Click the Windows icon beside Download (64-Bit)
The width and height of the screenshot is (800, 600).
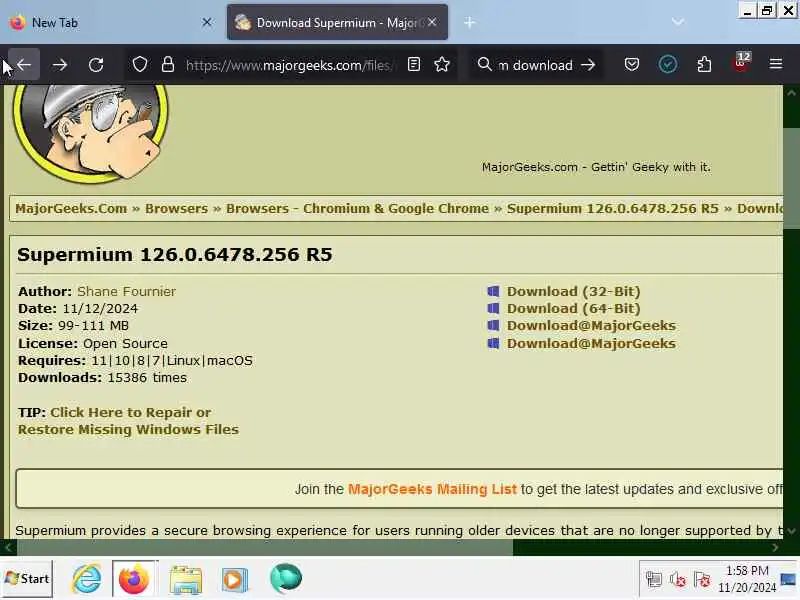pyautogui.click(x=493, y=308)
